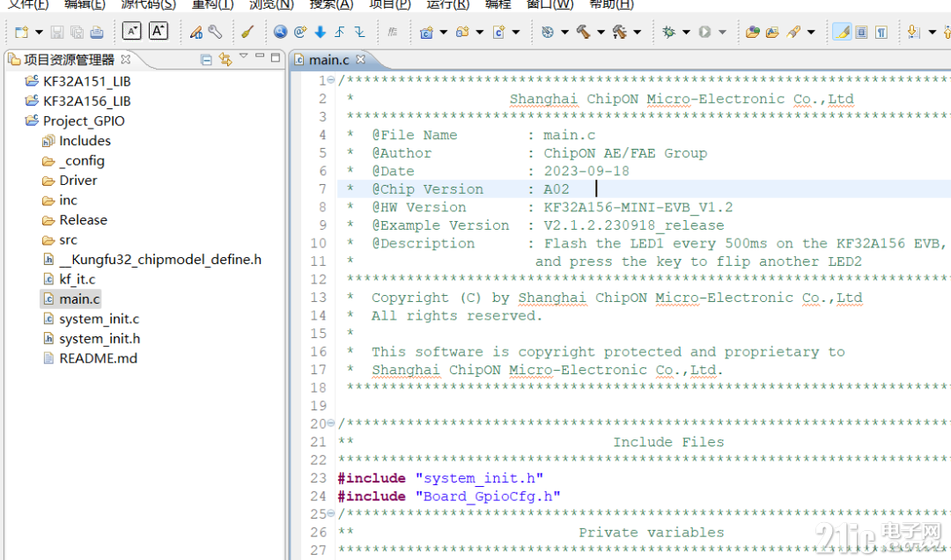Open dropdown beside flashlight Search icon
The image size is (951, 560).
point(811,33)
